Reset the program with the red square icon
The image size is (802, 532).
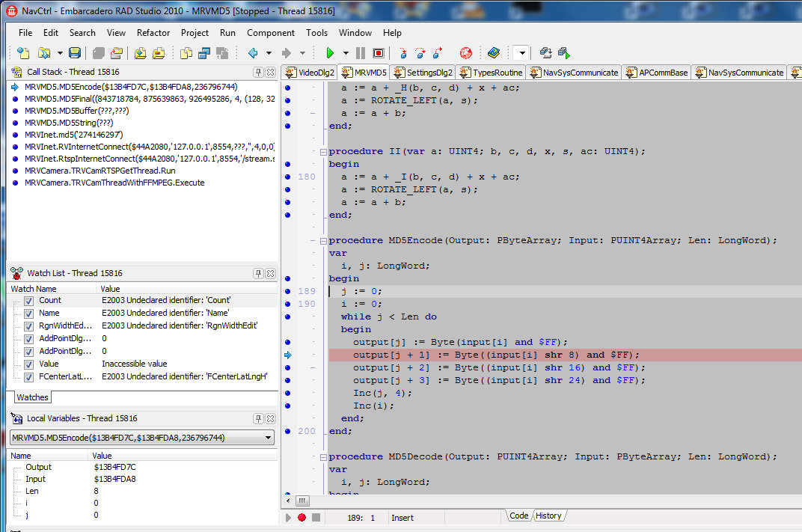tap(379, 53)
